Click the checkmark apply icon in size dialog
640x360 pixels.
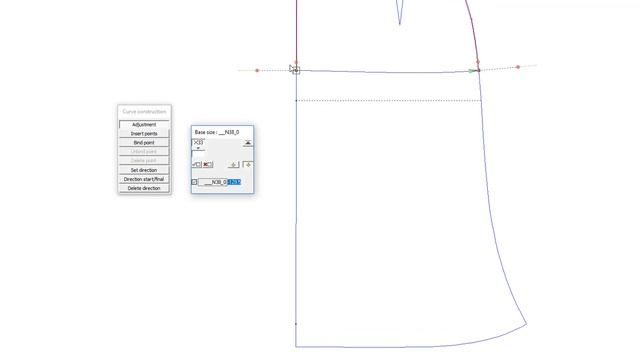tap(197, 164)
